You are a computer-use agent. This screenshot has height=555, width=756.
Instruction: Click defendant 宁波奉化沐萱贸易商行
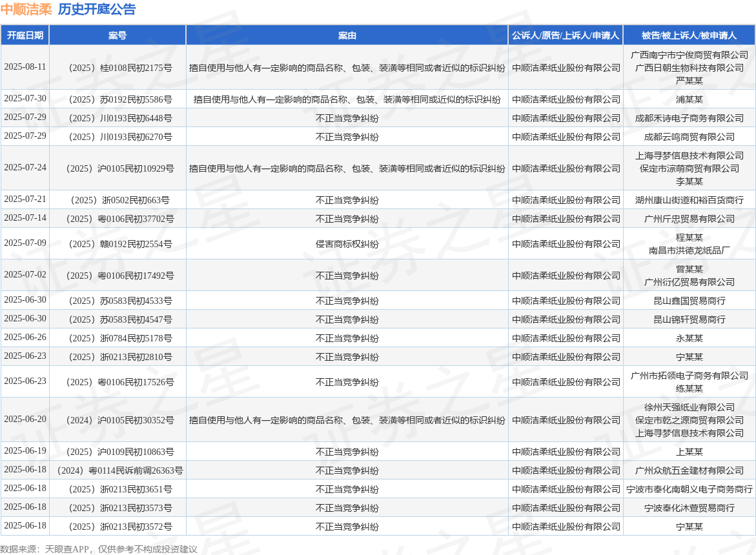coord(690,509)
